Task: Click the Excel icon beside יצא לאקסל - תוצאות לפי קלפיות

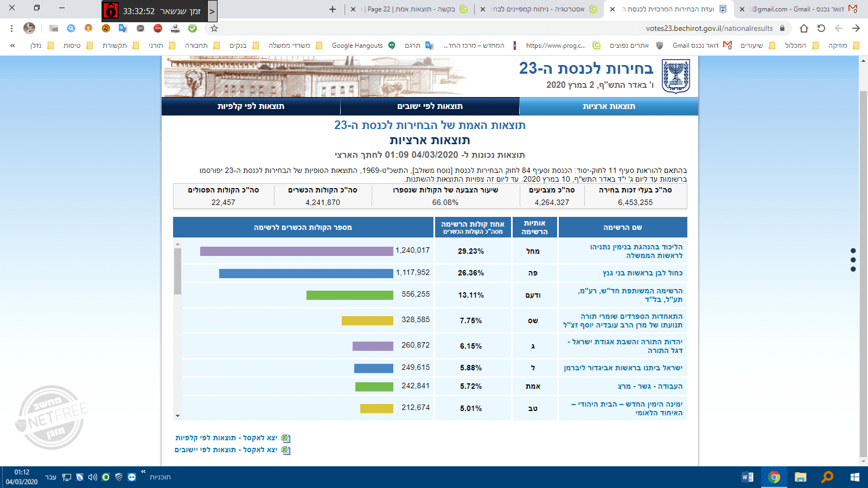Action: pos(286,438)
